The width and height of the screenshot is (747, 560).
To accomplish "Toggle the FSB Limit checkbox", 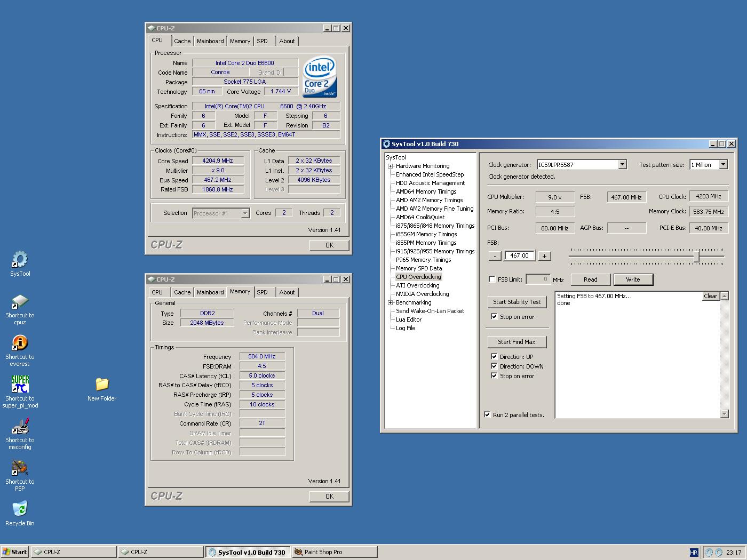I will (492, 279).
